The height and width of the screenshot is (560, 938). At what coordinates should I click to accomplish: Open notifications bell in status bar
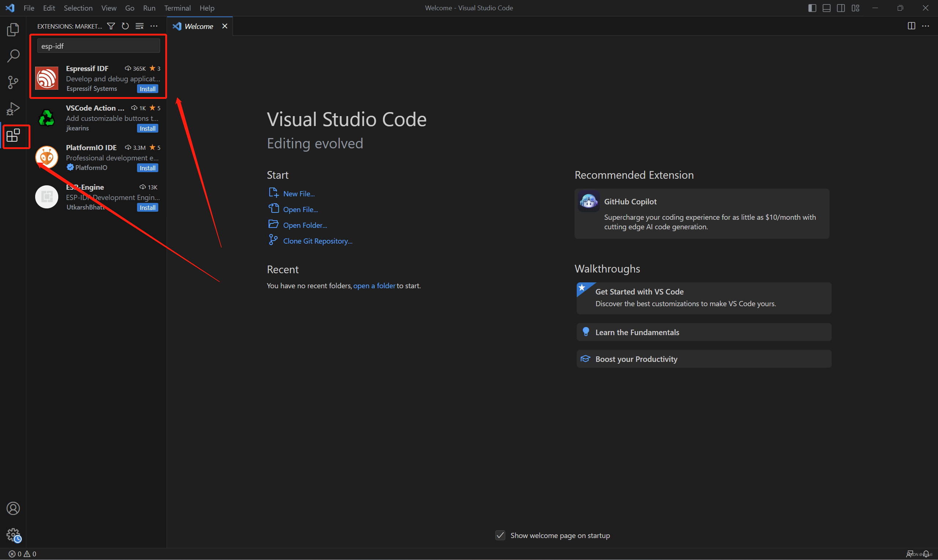point(926,554)
